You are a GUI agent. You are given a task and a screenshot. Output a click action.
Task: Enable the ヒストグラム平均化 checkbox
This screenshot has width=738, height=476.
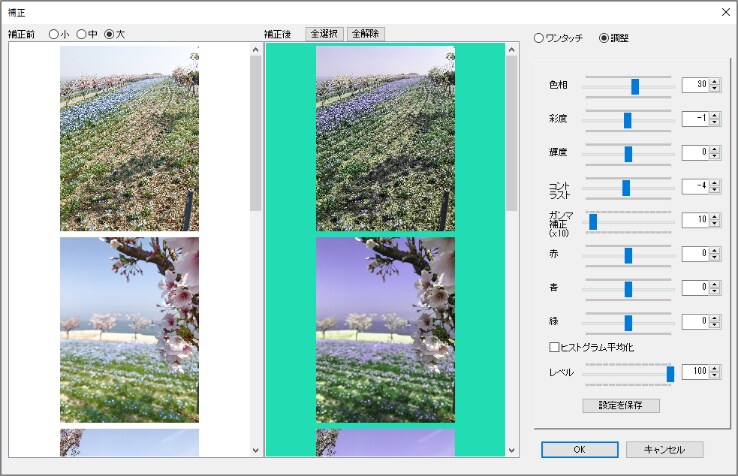point(554,347)
